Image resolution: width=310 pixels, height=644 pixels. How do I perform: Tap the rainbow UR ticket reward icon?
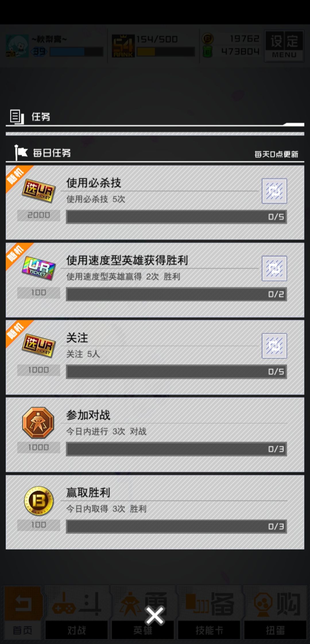click(38, 268)
